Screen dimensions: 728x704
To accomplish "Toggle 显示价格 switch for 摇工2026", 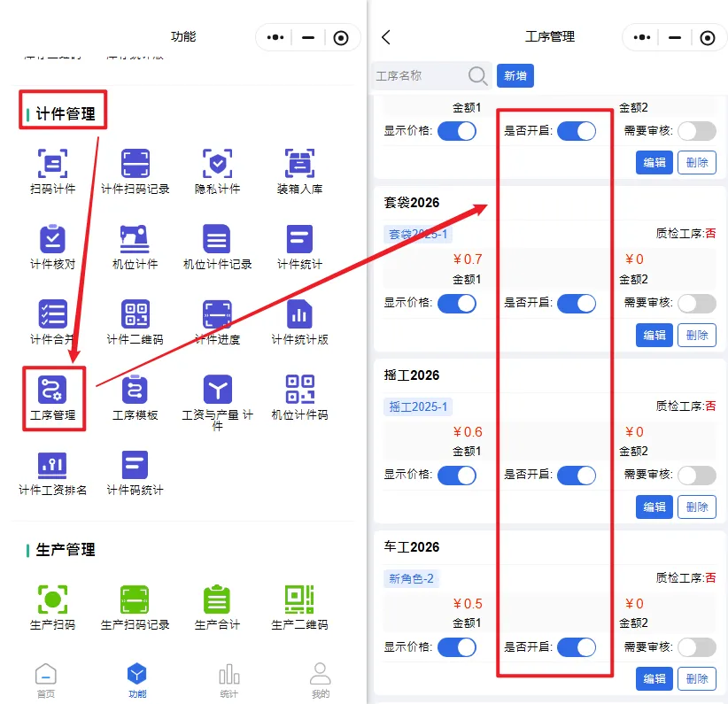I will click(x=456, y=476).
